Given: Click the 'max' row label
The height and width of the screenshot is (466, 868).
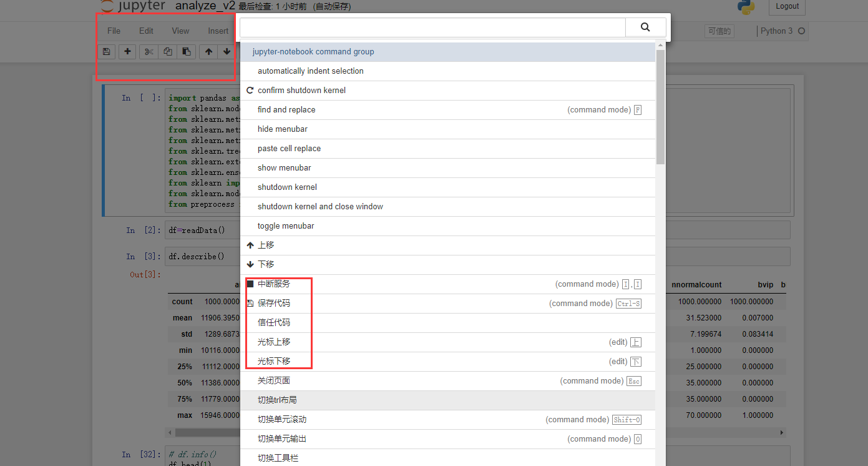Looking at the screenshot, I should click(185, 415).
